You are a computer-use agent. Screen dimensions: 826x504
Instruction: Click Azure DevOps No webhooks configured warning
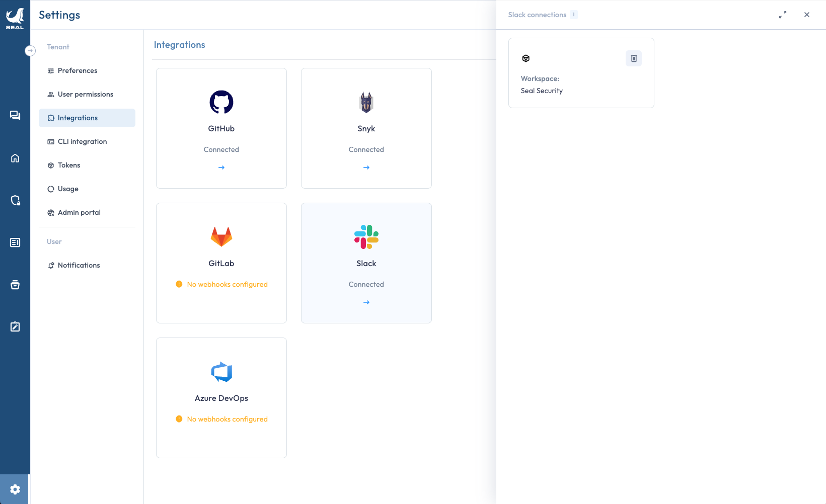click(x=228, y=419)
